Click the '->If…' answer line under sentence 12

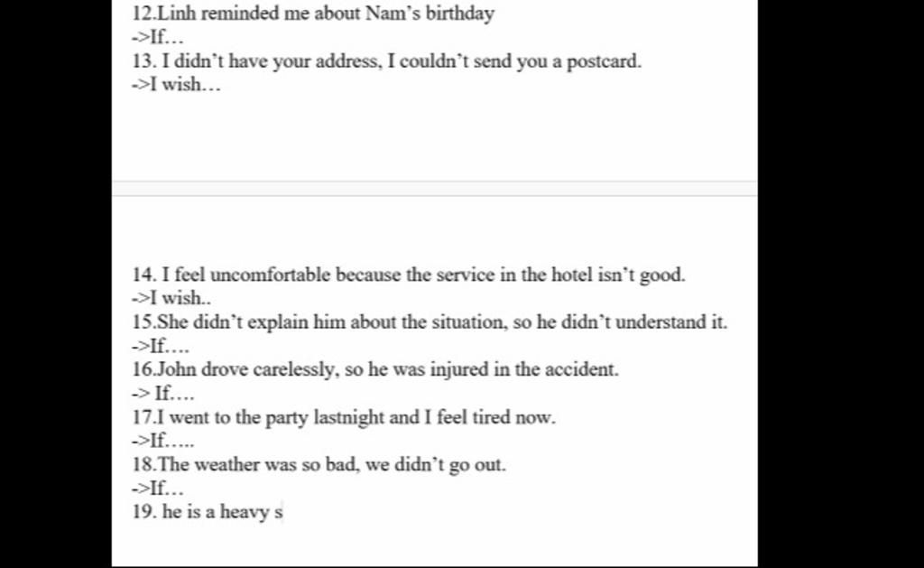[x=158, y=37]
